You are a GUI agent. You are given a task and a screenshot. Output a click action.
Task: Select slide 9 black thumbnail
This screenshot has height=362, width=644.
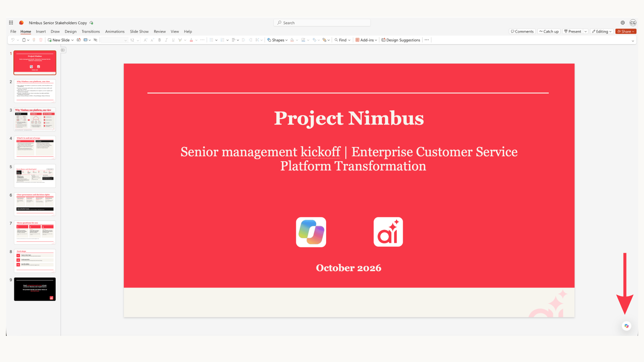[35, 289]
